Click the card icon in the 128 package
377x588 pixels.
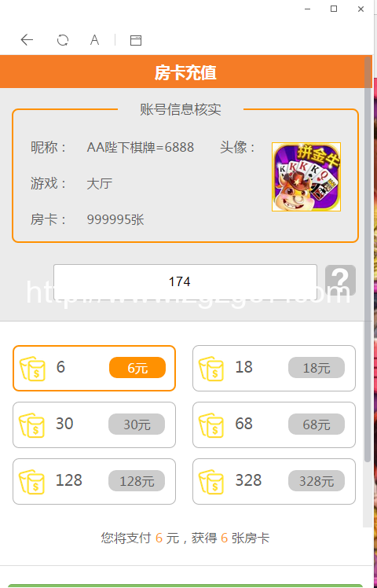click(x=32, y=482)
